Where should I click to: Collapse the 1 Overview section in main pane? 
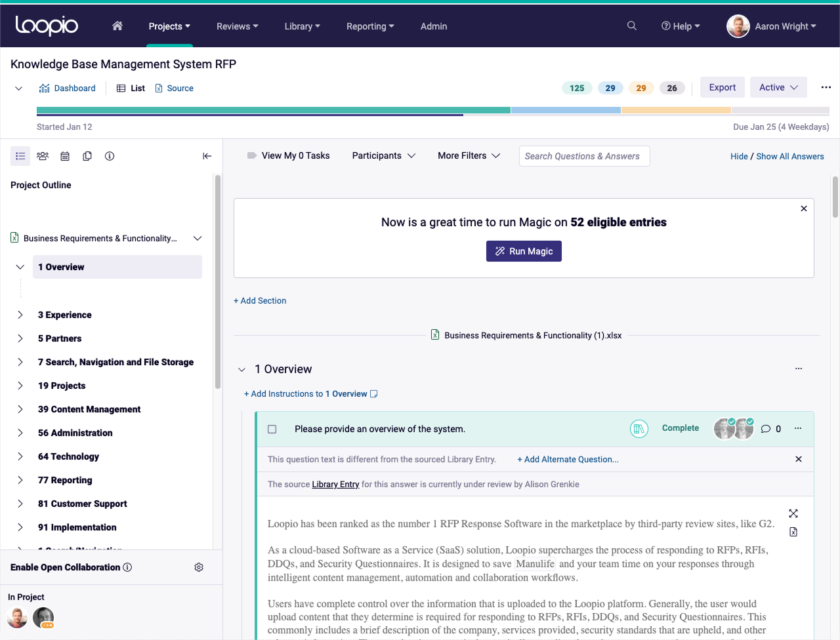click(241, 370)
